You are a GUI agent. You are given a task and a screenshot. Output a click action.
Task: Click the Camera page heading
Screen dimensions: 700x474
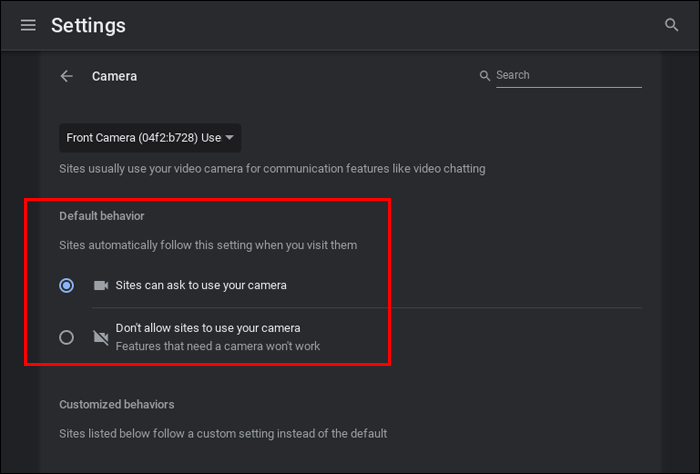(114, 76)
